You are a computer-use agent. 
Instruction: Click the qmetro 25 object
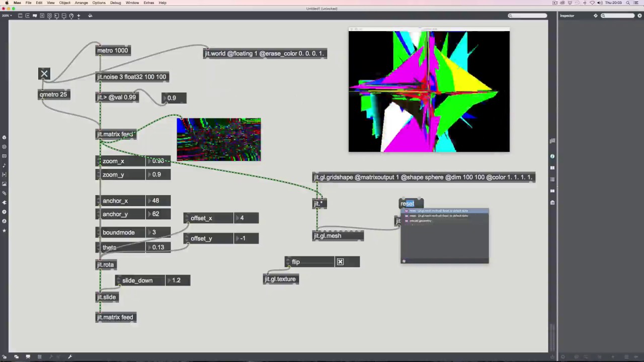53,95
